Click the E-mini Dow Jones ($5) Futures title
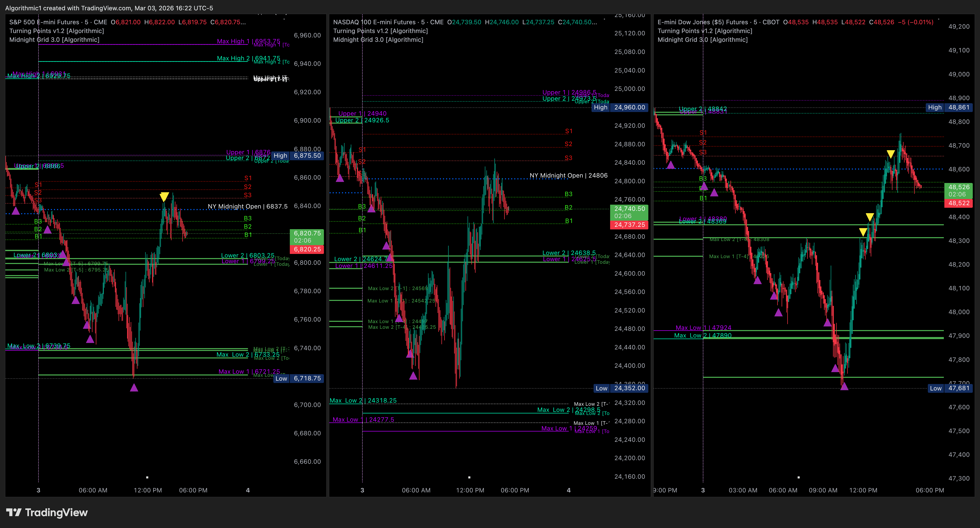The image size is (980, 528). tap(703, 22)
